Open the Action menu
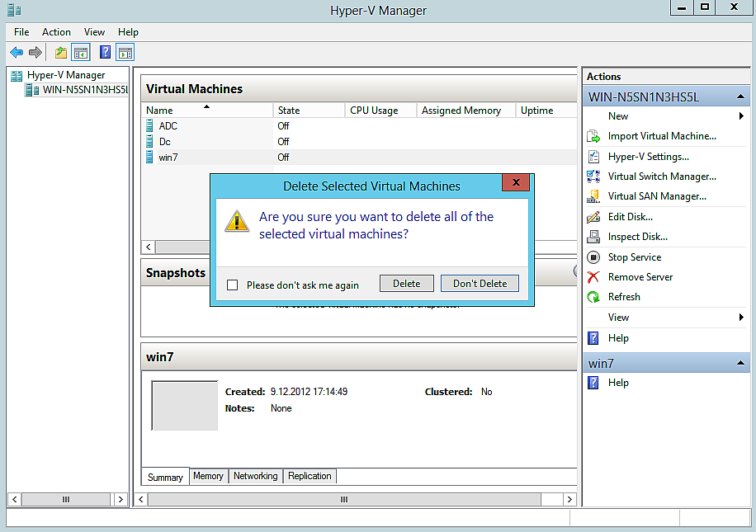Screen dimensions: 756x532 [x=56, y=31]
